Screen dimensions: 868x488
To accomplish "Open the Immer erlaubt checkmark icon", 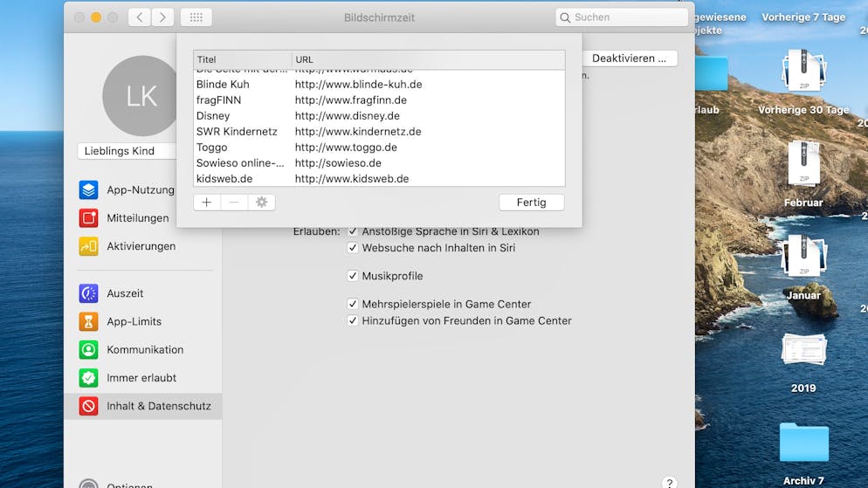I will pyautogui.click(x=88, y=378).
